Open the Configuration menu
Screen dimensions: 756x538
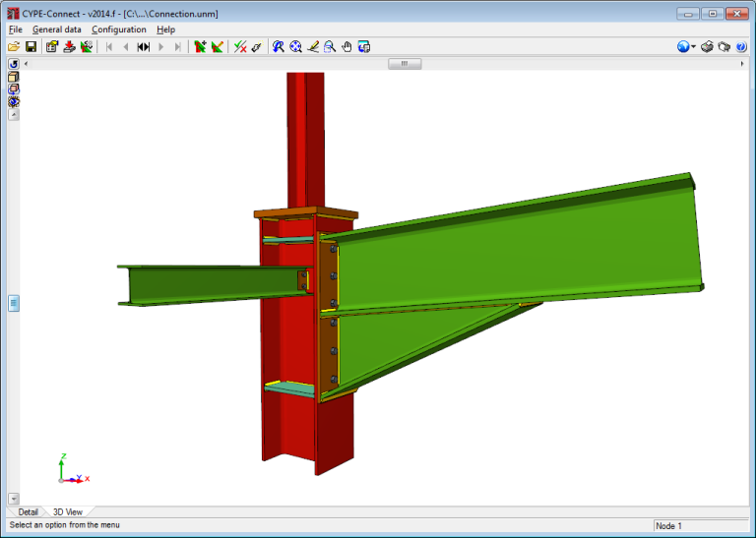click(x=118, y=30)
